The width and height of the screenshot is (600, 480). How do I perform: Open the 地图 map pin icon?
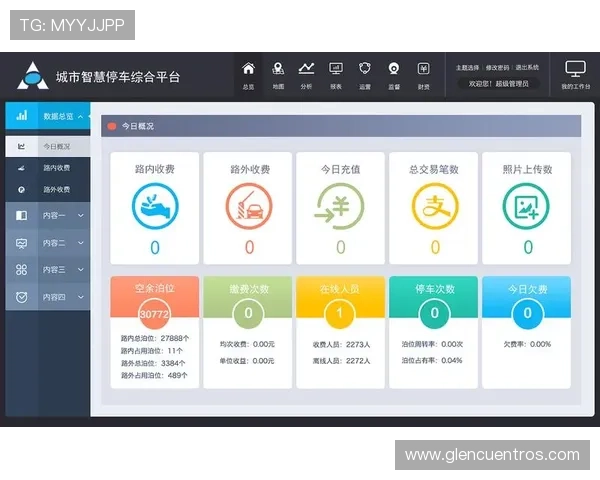pyautogui.click(x=278, y=69)
